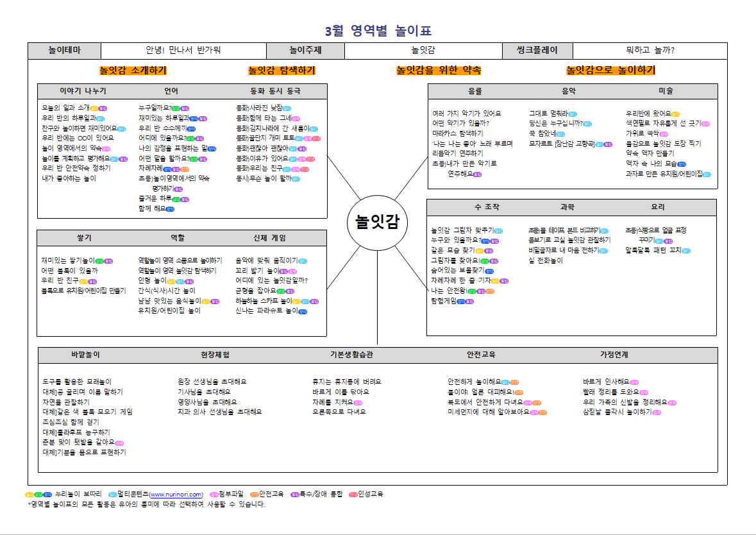Click the '요리' column header
Screen dimensions: 756x535
(x=658, y=207)
